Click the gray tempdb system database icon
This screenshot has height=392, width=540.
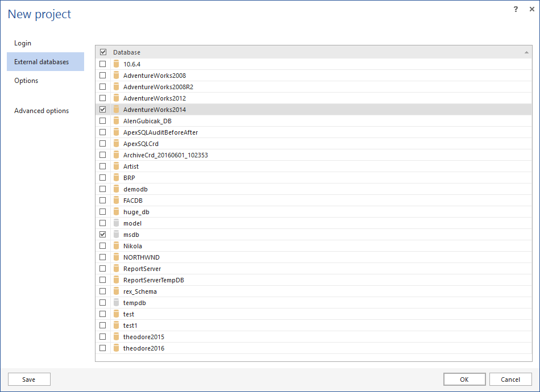117,302
